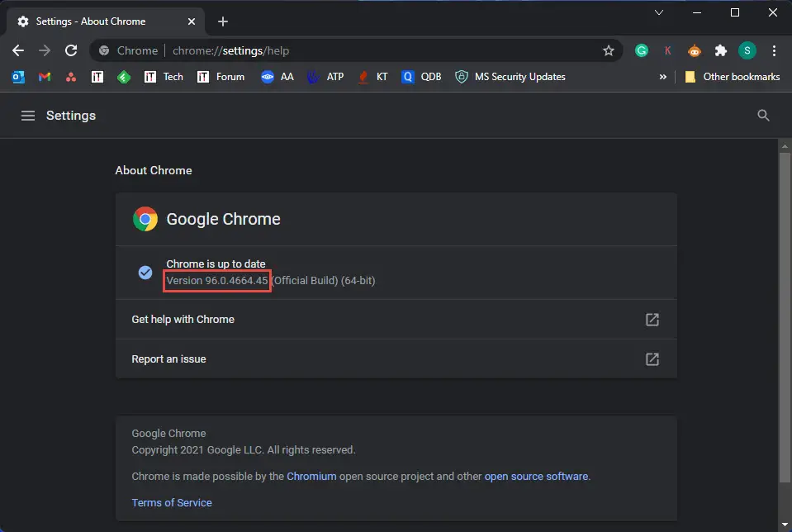The height and width of the screenshot is (532, 792).
Task: Open the tab search dropdown arrow
Action: coord(659,12)
